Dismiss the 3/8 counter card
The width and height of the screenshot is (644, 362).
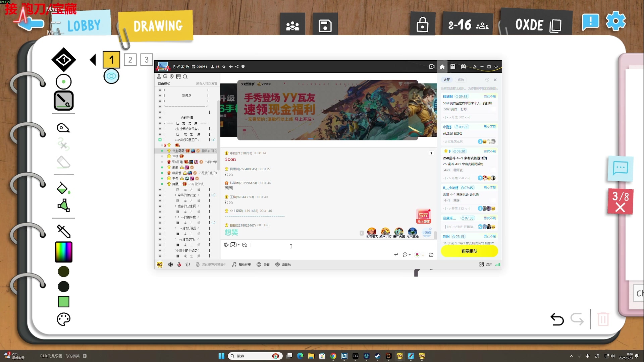point(620,202)
